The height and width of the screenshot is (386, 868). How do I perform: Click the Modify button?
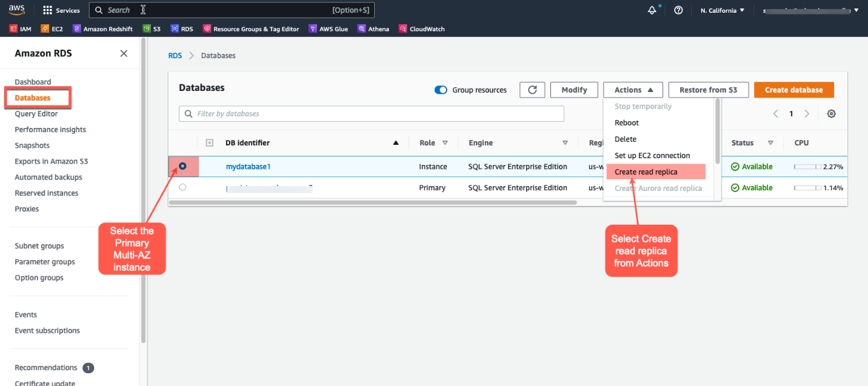(x=574, y=90)
